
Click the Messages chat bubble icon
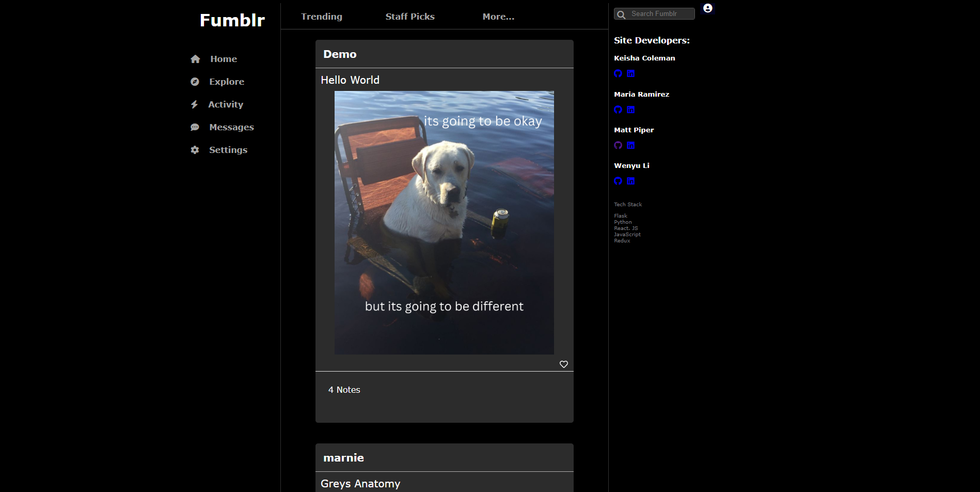195,127
